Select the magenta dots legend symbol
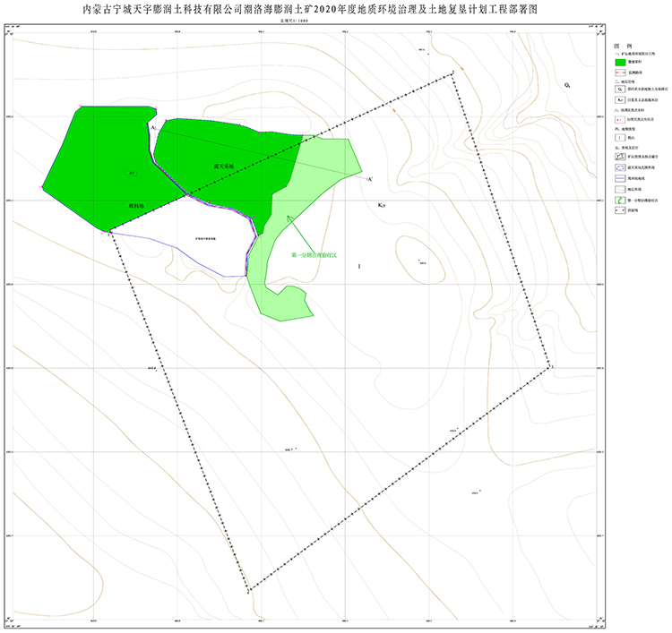This screenshot has height=633, width=672. point(620,119)
